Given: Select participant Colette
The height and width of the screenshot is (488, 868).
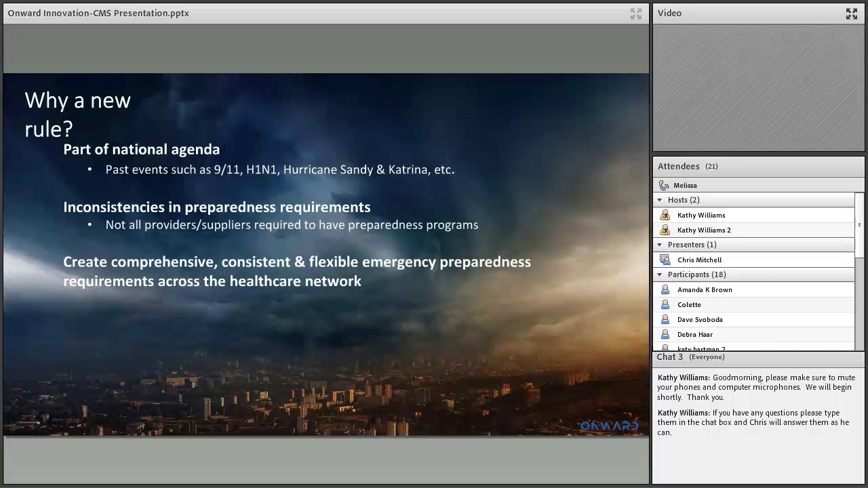Looking at the screenshot, I should tap(754, 305).
